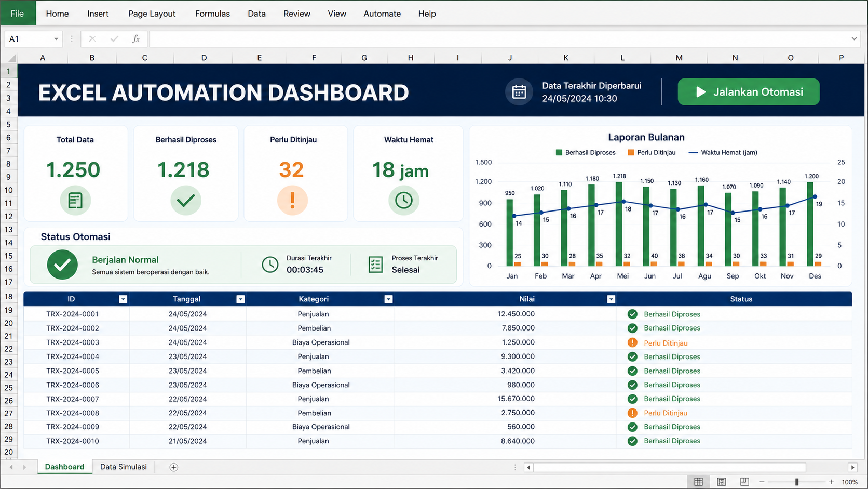
Task: Open the Home ribbon tab
Action: [x=57, y=14]
